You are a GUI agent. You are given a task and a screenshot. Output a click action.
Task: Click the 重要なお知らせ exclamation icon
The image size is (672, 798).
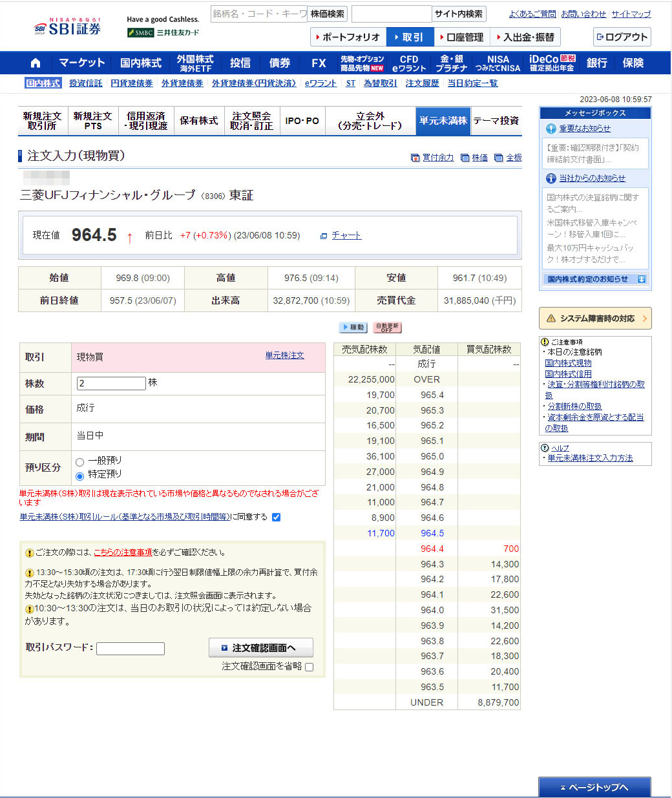551,129
